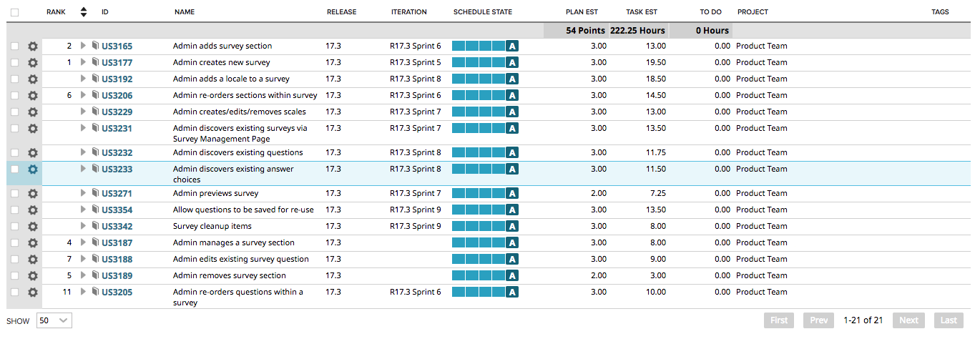Expand children of US3231

click(84, 128)
